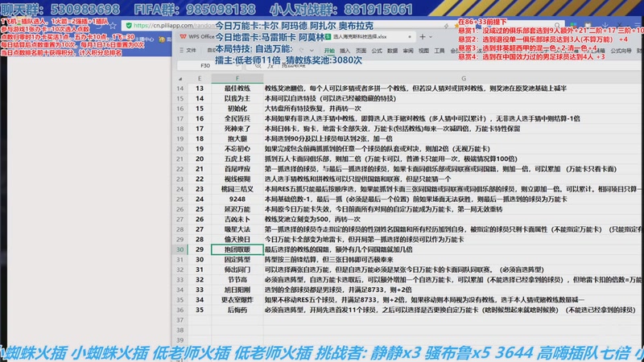The width and height of the screenshot is (644, 362).
Task: Click number 13 cell in column E
Action: (x=200, y=88)
